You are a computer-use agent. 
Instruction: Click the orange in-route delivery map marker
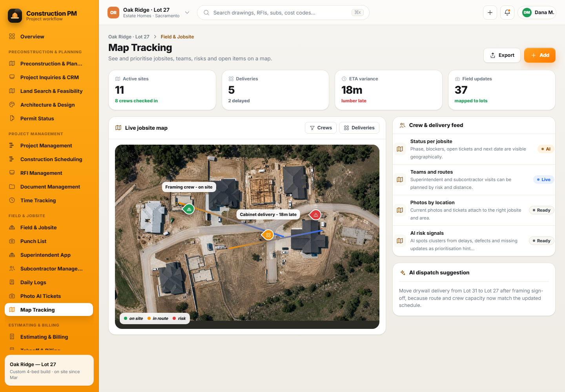268,235
